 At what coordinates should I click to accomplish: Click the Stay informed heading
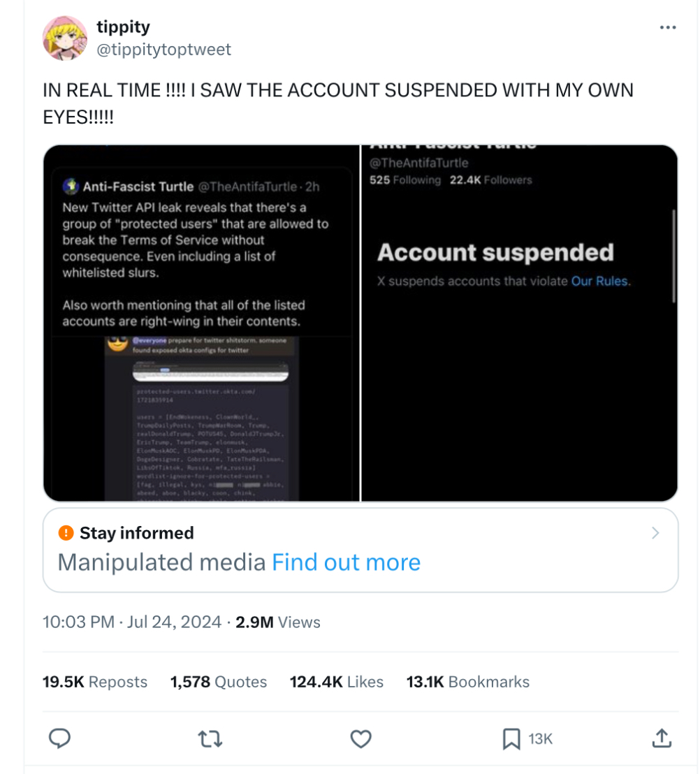(x=136, y=533)
